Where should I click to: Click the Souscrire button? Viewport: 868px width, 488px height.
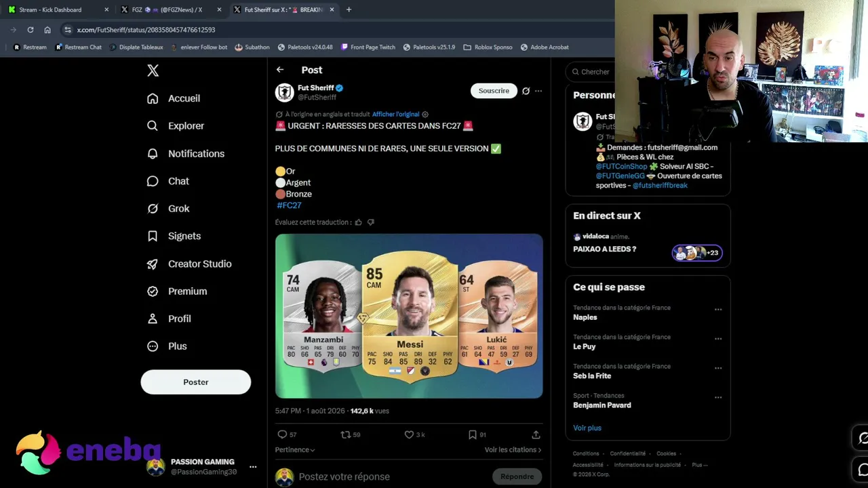494,91
